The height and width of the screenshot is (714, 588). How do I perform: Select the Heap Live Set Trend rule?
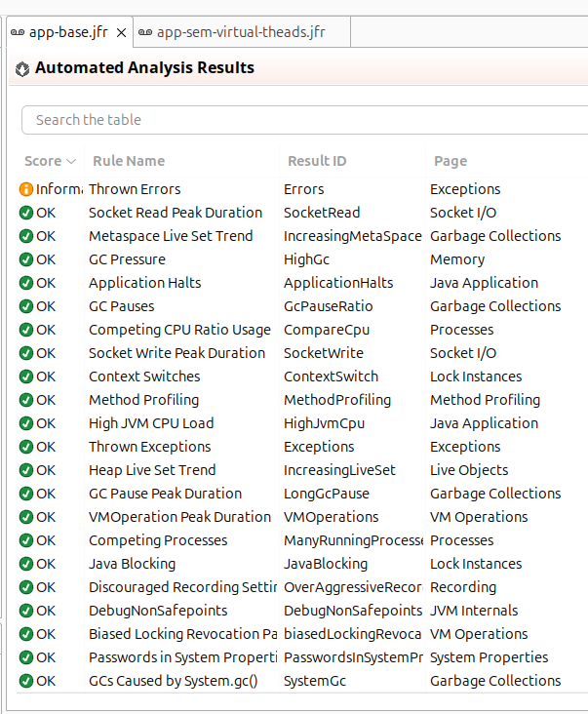click(152, 470)
